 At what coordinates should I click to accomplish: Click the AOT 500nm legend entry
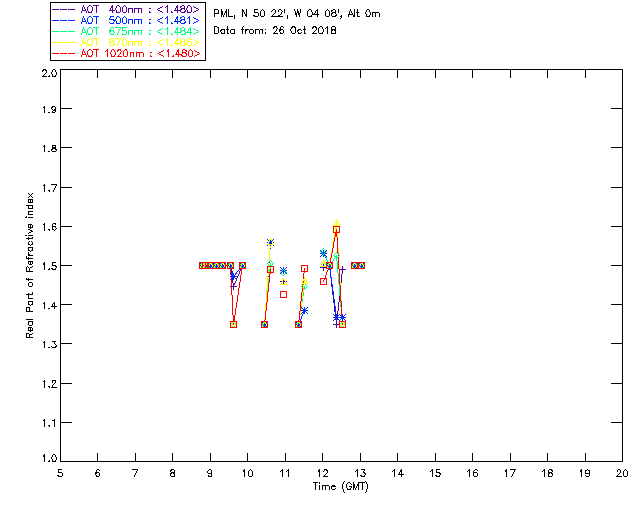126,20
